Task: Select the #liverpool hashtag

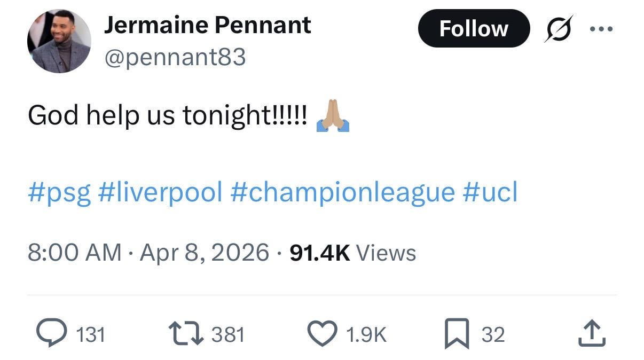Action: (160, 192)
